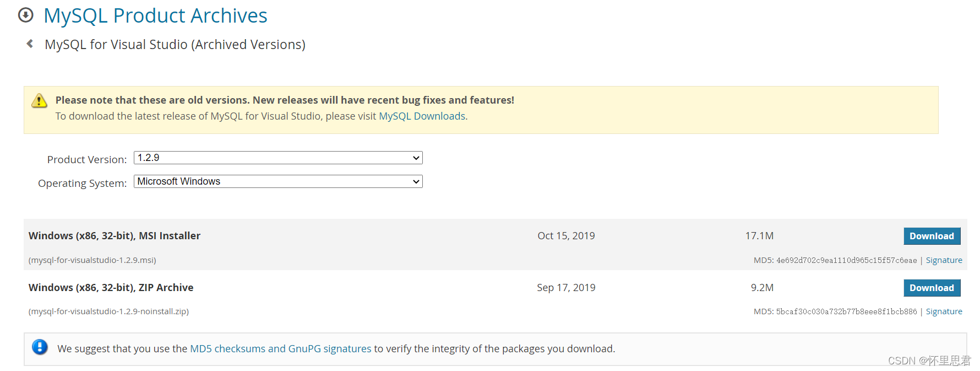Click the MD5 hash of the ZIP file
This screenshot has width=980, height=371.
(846, 312)
